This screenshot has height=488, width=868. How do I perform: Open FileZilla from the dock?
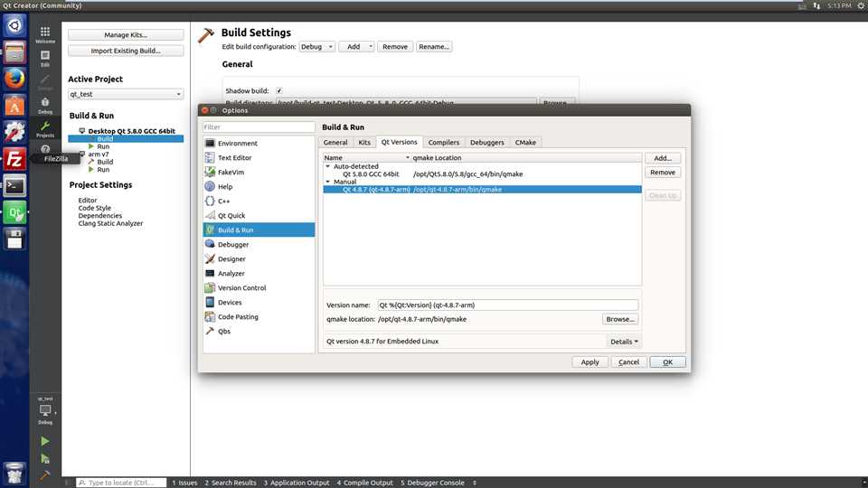[14, 159]
